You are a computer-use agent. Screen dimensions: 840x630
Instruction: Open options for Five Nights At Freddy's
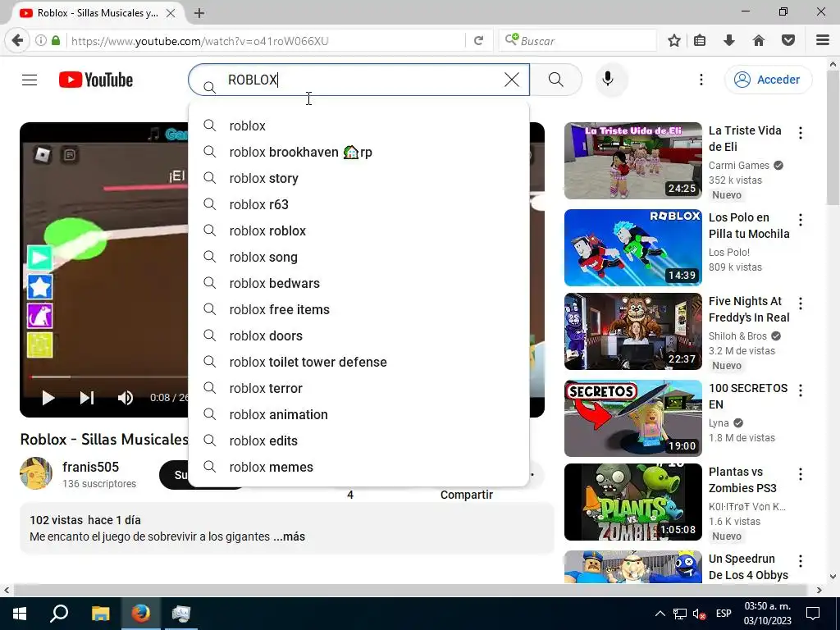click(x=801, y=304)
